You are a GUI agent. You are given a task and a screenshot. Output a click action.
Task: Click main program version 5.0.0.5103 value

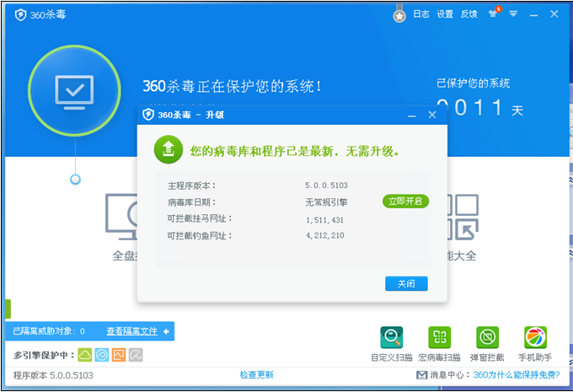[x=326, y=185]
